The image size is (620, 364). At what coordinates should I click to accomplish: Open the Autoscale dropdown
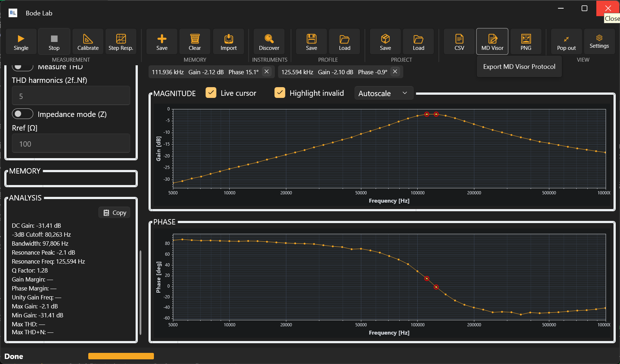tap(384, 93)
